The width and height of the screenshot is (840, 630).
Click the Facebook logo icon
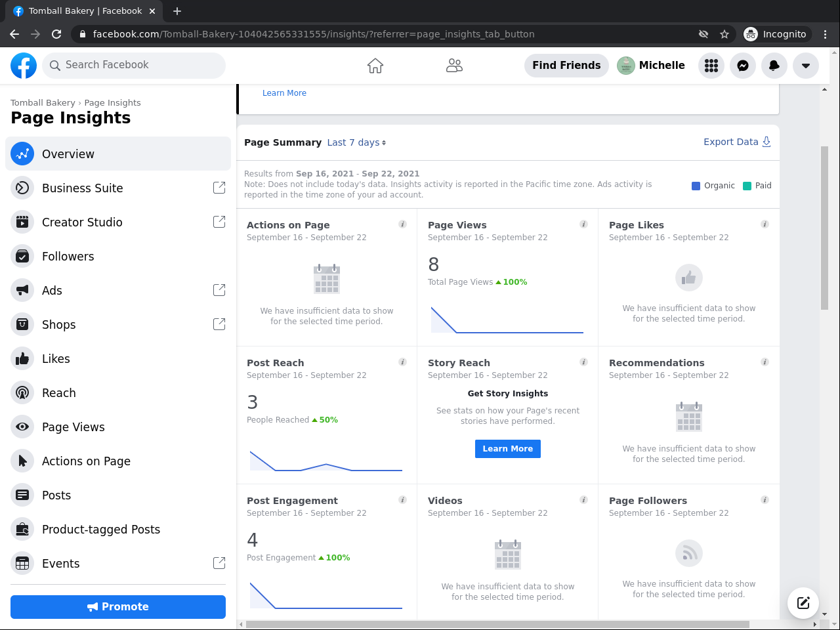(x=24, y=66)
